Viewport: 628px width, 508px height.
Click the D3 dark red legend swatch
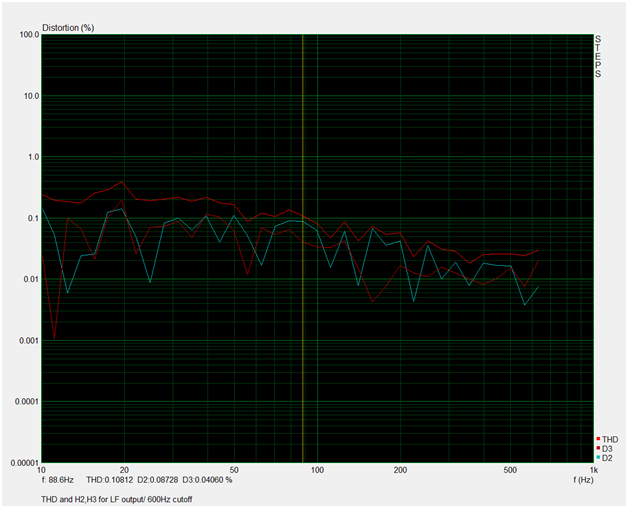pyautogui.click(x=597, y=449)
